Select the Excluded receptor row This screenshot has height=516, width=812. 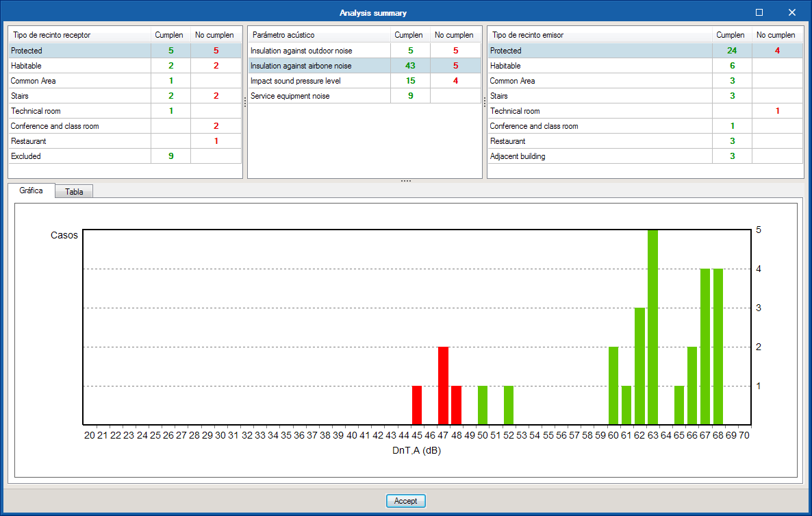click(x=125, y=156)
